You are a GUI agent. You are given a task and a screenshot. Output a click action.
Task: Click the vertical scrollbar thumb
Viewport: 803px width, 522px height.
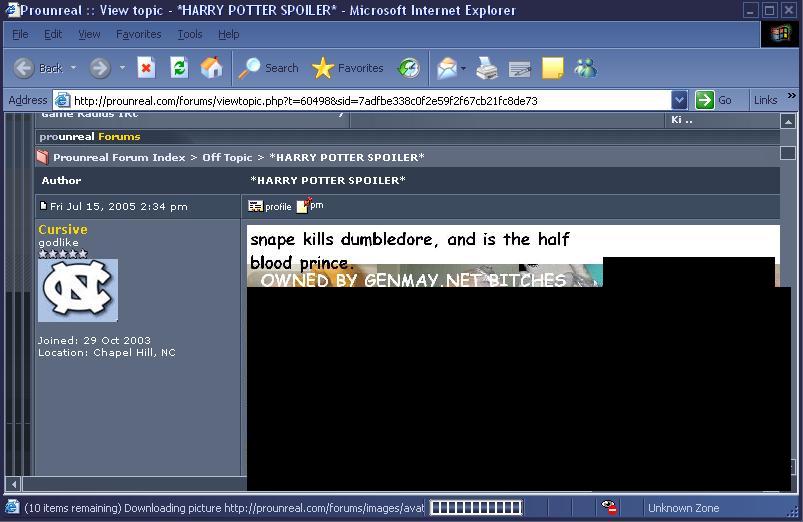click(x=788, y=153)
